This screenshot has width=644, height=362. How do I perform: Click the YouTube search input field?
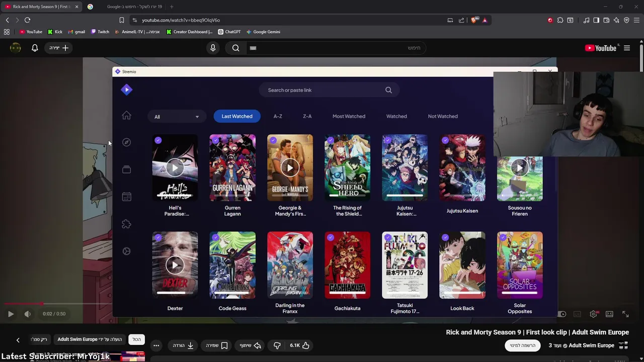click(x=337, y=48)
